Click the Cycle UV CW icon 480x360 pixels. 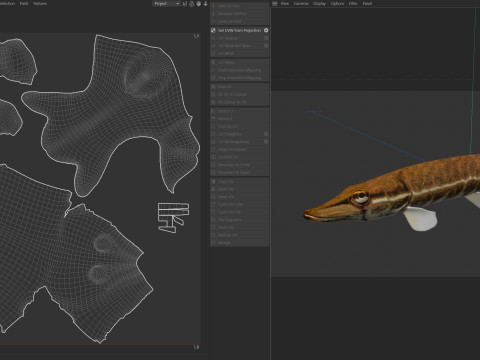tap(213, 212)
